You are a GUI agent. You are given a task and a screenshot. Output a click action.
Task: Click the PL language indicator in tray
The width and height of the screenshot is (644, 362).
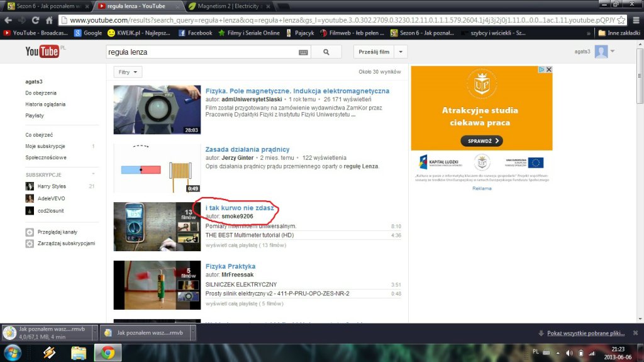pos(536,352)
